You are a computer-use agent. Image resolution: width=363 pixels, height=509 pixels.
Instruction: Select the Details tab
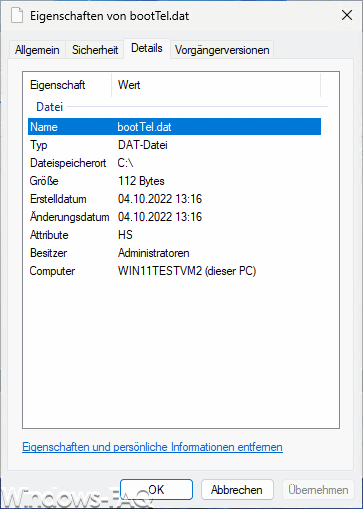point(147,48)
